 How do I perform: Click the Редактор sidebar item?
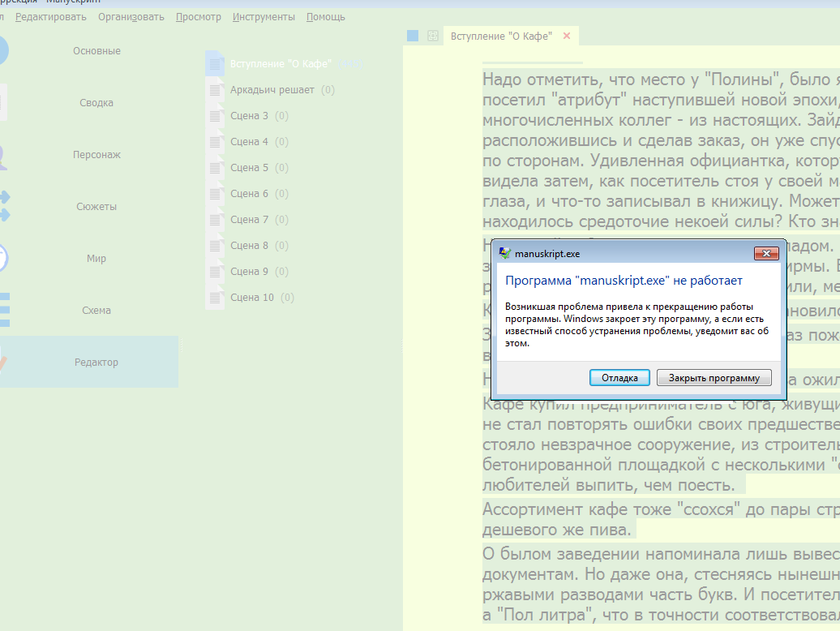96,363
